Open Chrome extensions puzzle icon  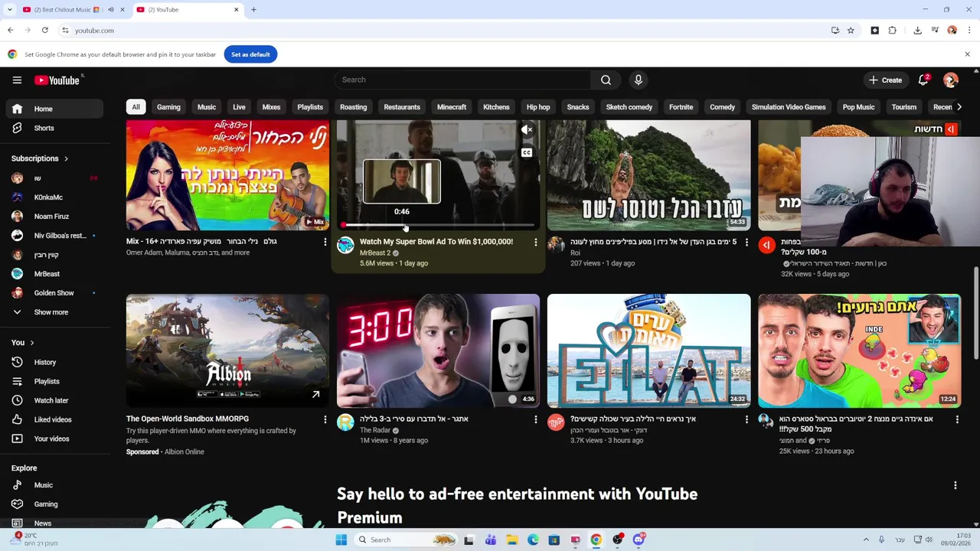892,31
